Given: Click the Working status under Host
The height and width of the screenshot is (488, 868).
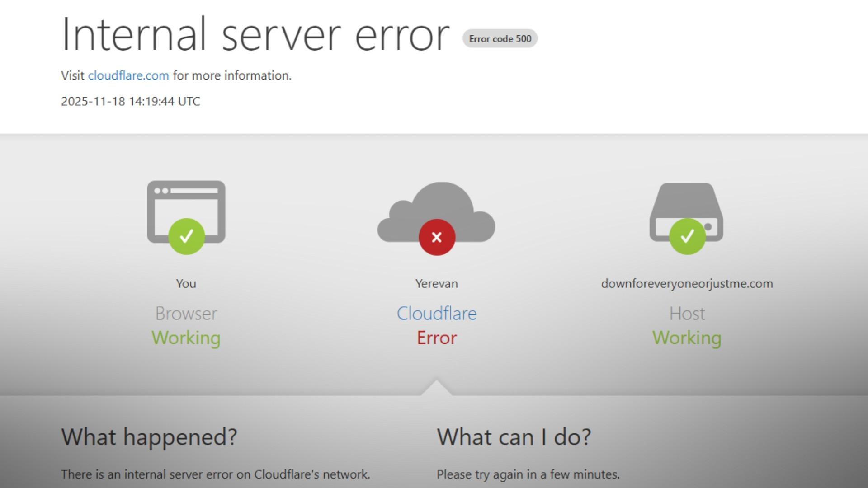Looking at the screenshot, I should click(687, 338).
